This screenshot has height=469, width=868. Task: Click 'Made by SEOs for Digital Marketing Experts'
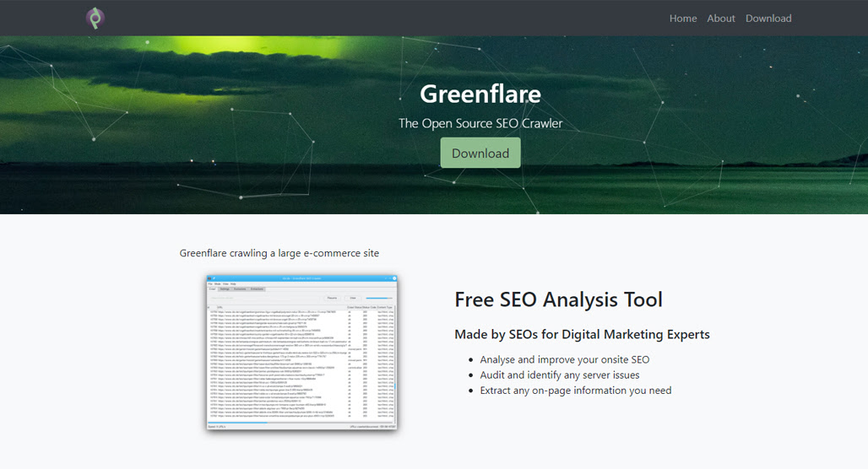[x=582, y=334]
